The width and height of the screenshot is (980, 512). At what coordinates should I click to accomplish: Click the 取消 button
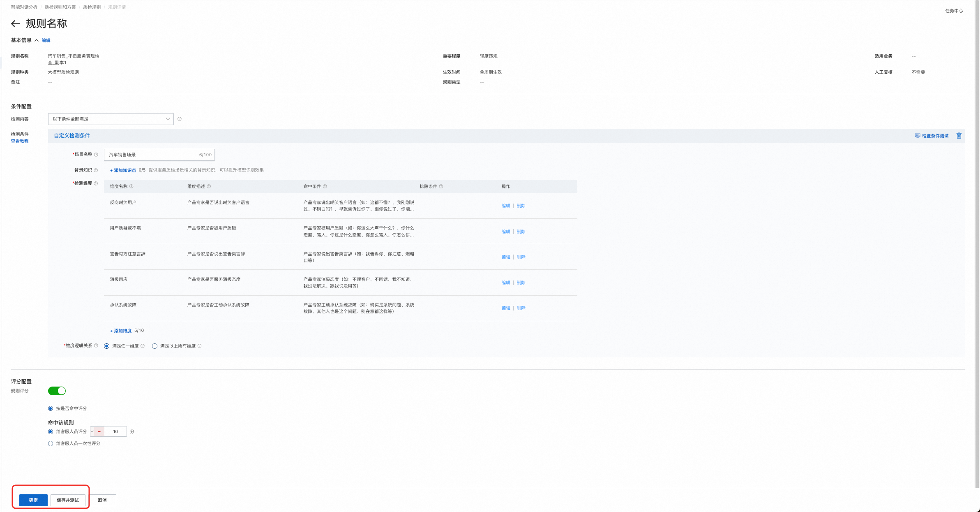point(102,500)
